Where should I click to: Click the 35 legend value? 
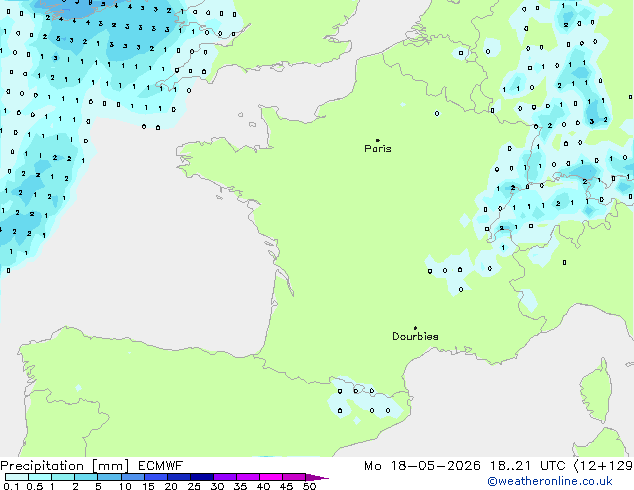240,486
